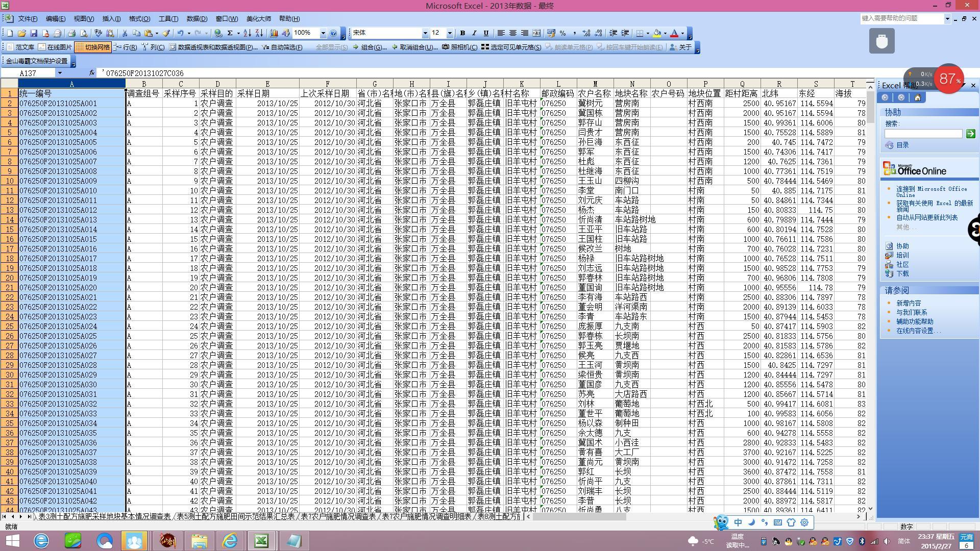The image size is (980, 551).
Task: Open Print Preview from the toolbar
Action: [x=84, y=33]
